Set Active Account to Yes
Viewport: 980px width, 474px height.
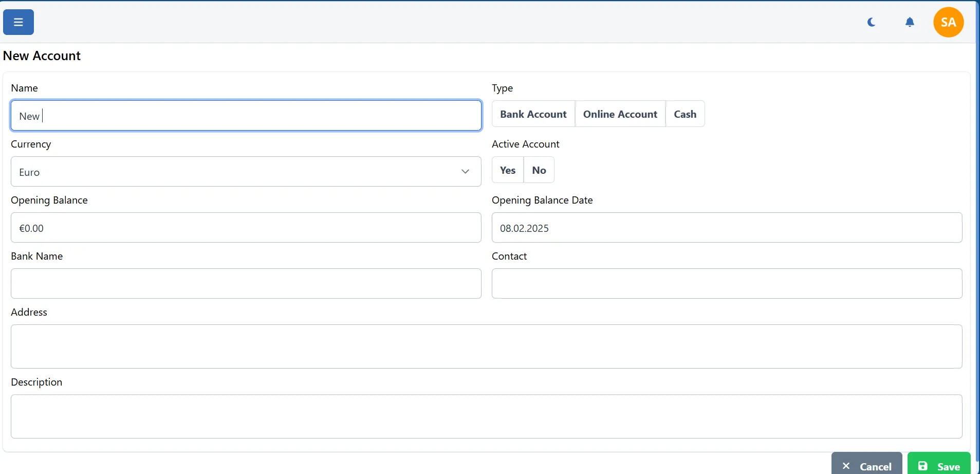[507, 170]
